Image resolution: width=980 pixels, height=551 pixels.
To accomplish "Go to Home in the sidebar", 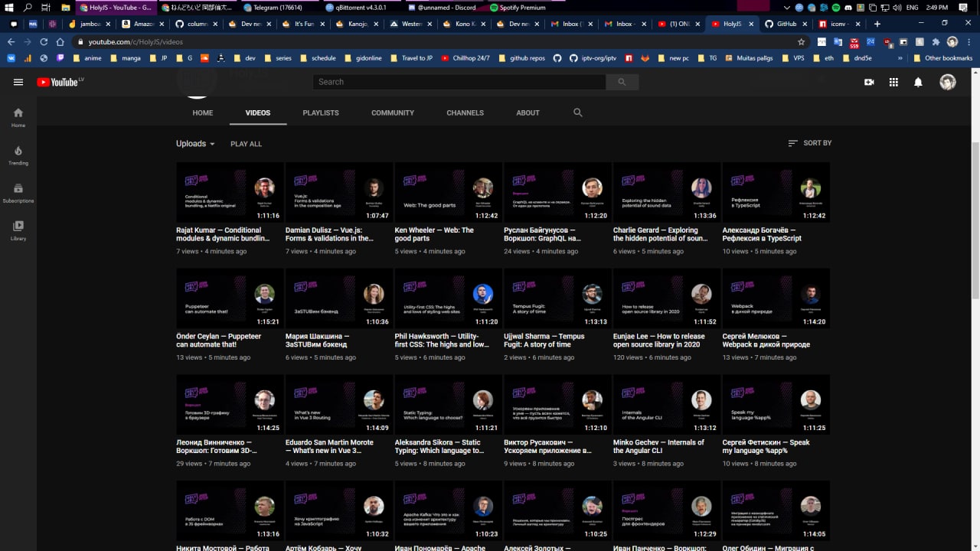I will coord(18,117).
